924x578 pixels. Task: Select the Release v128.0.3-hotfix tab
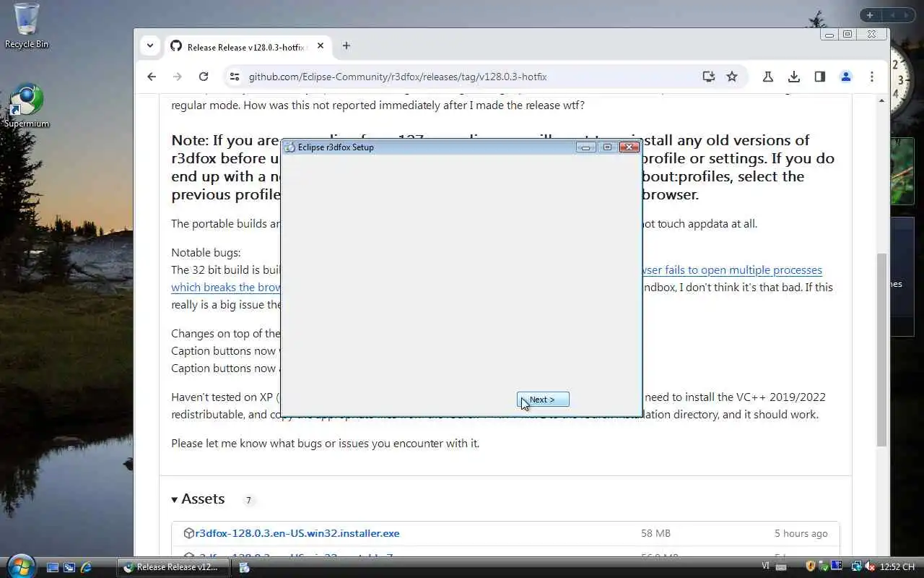click(249, 46)
